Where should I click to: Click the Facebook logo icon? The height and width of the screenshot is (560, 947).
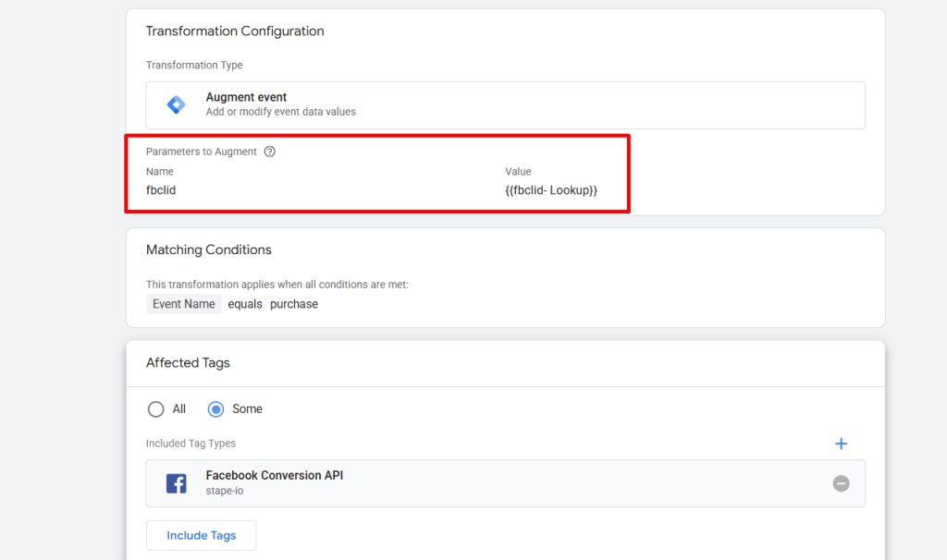click(x=176, y=483)
